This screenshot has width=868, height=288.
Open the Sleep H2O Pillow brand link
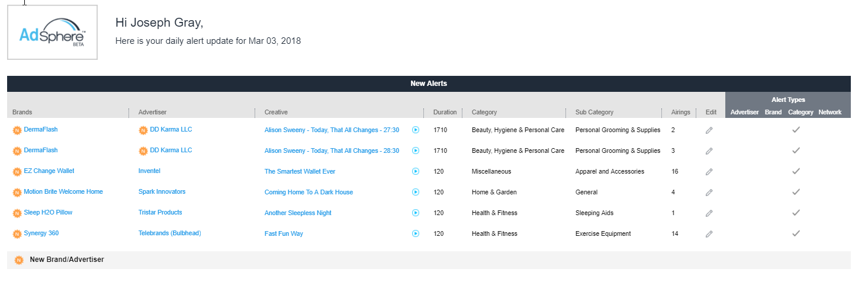pos(48,213)
